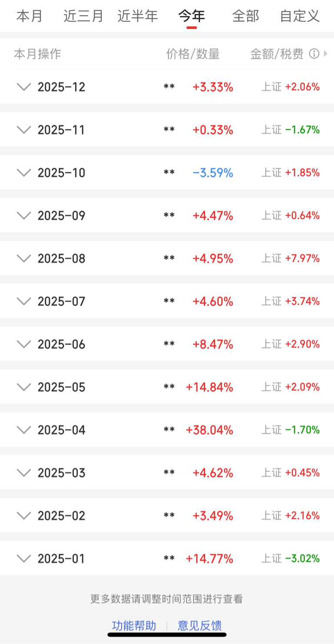
Task: Tap the +38.04% return for 2025-04
Action: point(210,430)
